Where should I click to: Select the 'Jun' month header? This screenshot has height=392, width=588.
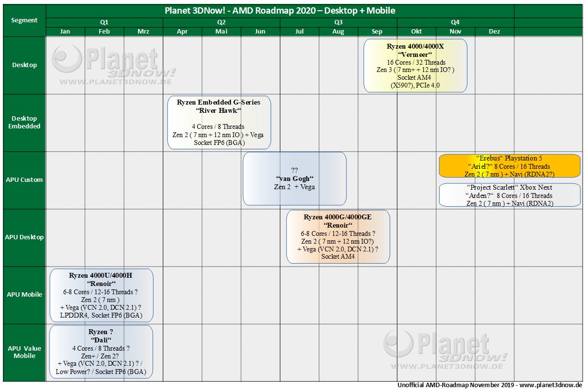coord(260,32)
